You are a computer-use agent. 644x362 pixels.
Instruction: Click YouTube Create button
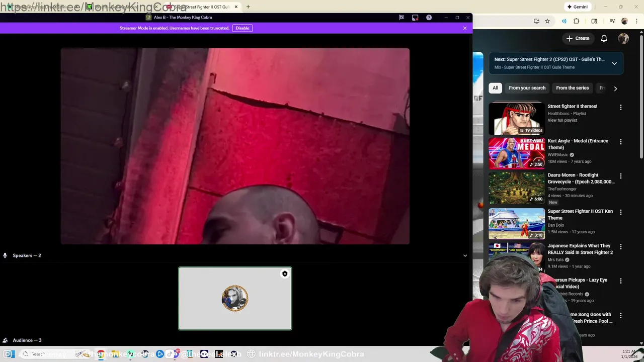tap(578, 38)
